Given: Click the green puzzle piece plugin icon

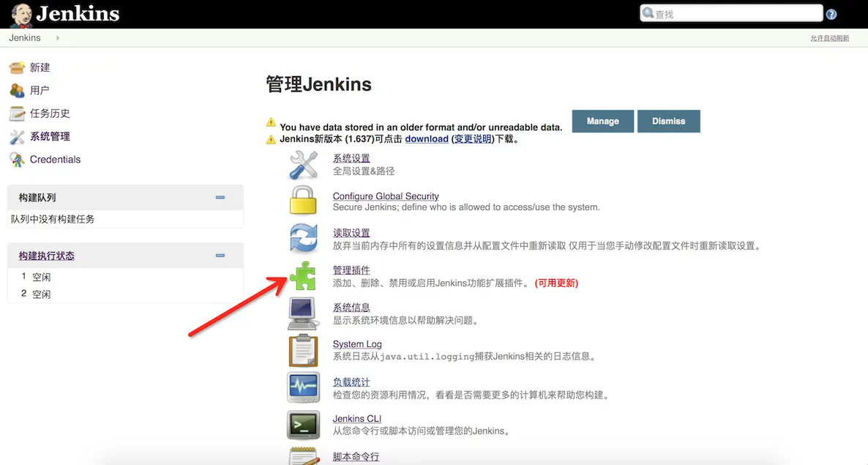Looking at the screenshot, I should (x=303, y=275).
